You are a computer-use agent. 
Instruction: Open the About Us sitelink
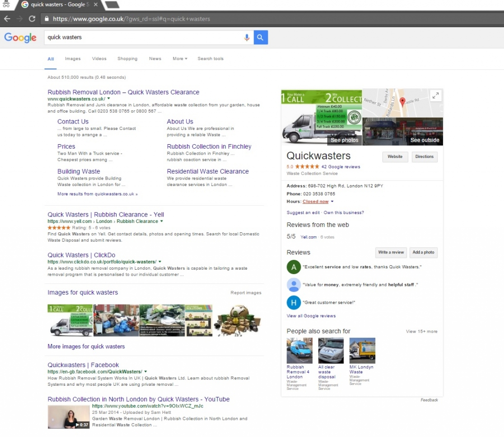(180, 122)
